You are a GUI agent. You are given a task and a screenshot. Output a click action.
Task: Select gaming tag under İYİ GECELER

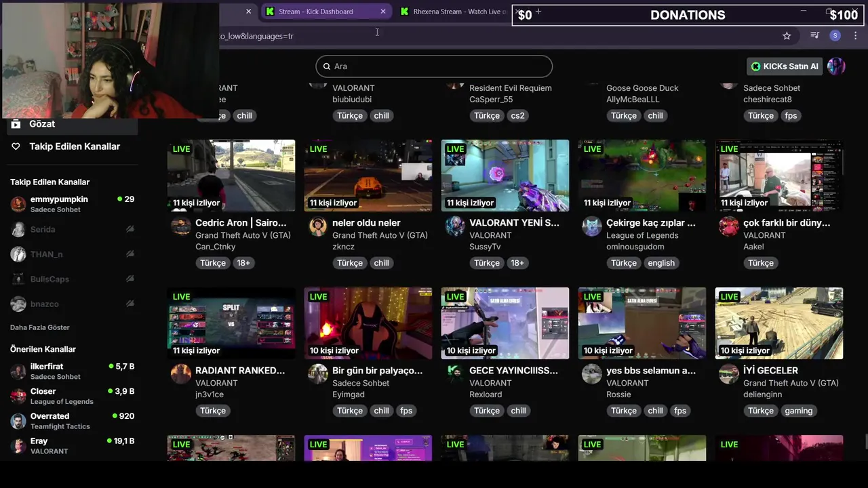pyautogui.click(x=799, y=411)
